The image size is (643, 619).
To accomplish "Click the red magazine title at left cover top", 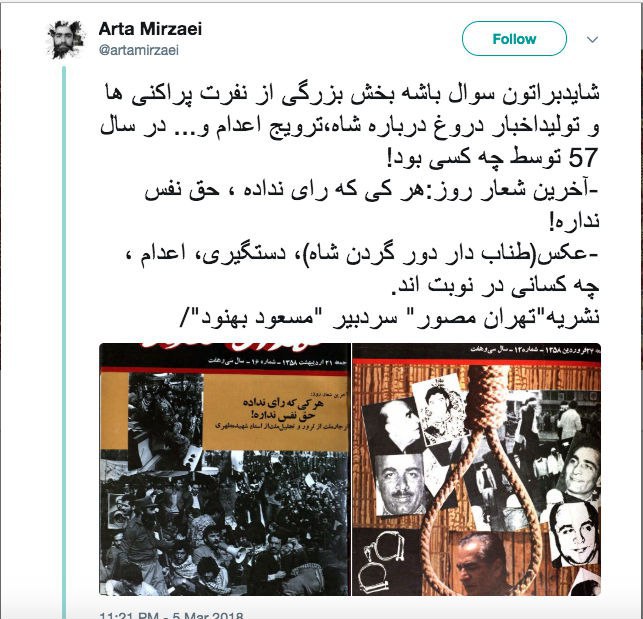I will tap(230, 349).
